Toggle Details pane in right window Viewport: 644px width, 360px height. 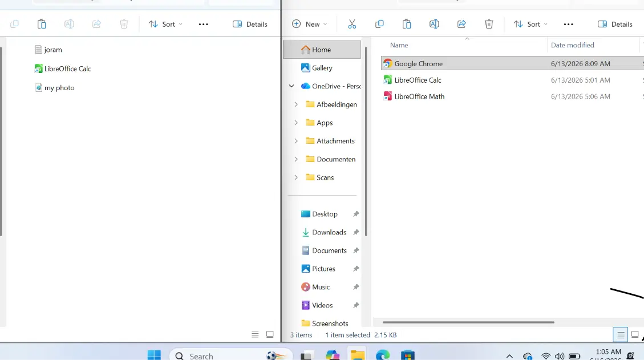(x=615, y=24)
